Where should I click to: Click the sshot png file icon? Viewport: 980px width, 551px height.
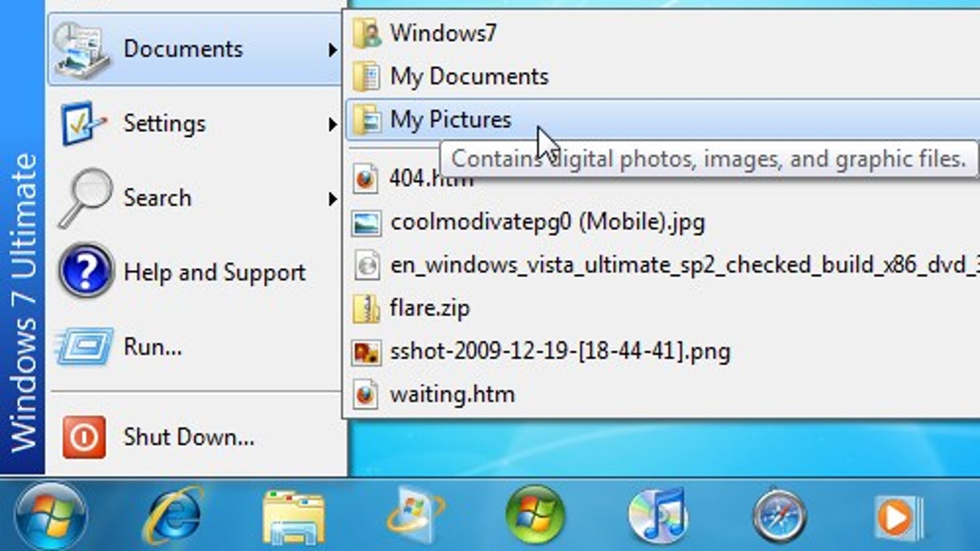pyautogui.click(x=366, y=352)
